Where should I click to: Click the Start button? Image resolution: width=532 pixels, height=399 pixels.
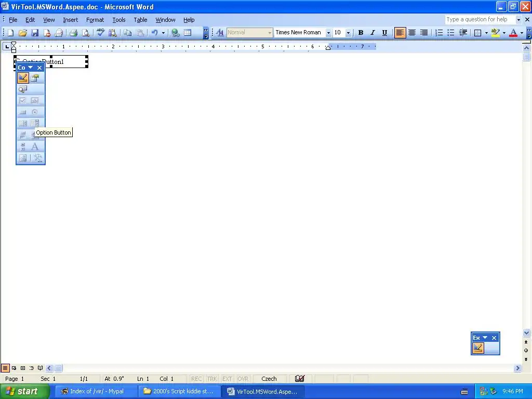pyautogui.click(x=24, y=391)
